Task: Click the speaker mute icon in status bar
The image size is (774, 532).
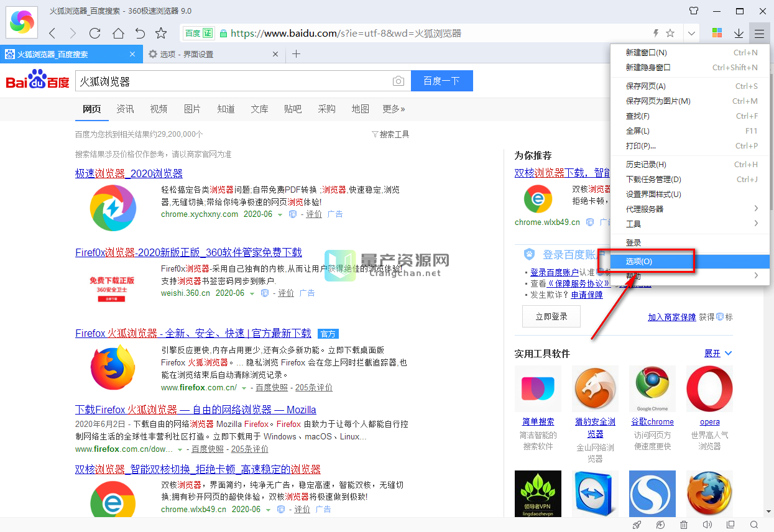Action: point(707,525)
